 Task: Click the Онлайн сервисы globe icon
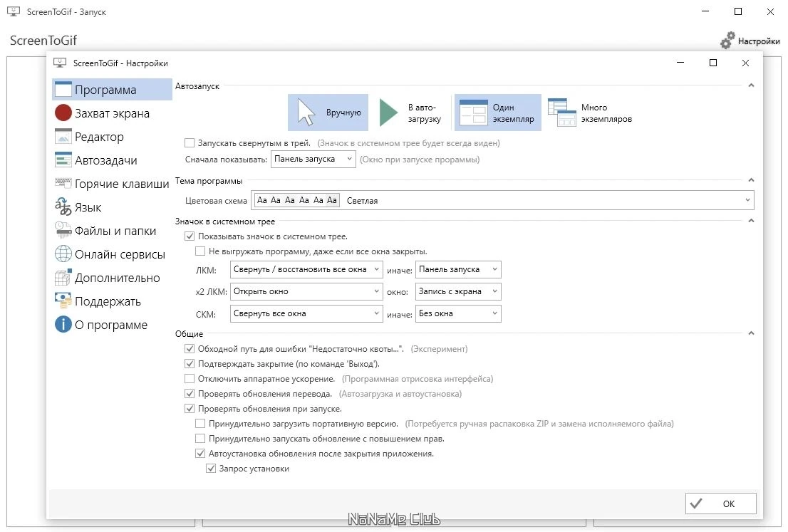63,254
